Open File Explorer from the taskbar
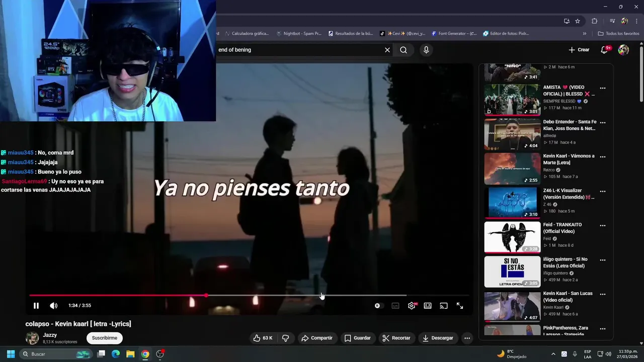The image size is (644, 362). coord(130,354)
